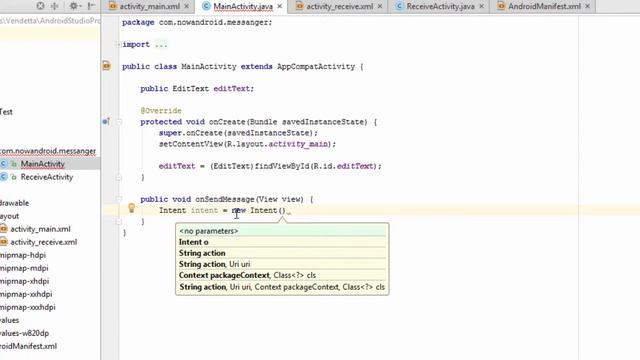Select the layout folder in tree
Viewport: 640px width, 360px height.
tap(9, 216)
